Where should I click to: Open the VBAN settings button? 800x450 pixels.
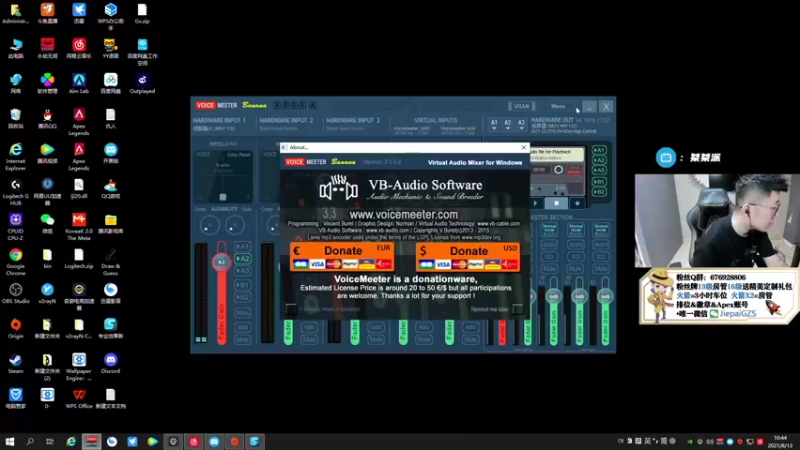[x=521, y=106]
